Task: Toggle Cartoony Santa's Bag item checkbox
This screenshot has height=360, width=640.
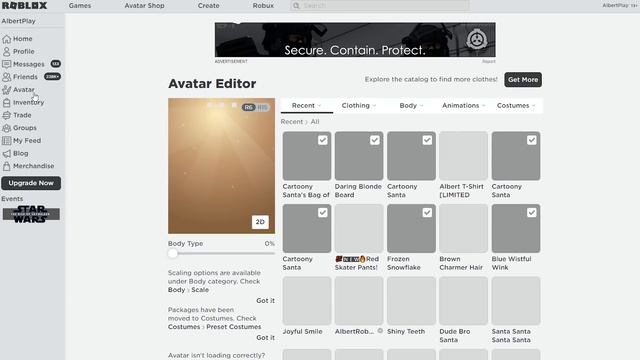Action: point(322,140)
